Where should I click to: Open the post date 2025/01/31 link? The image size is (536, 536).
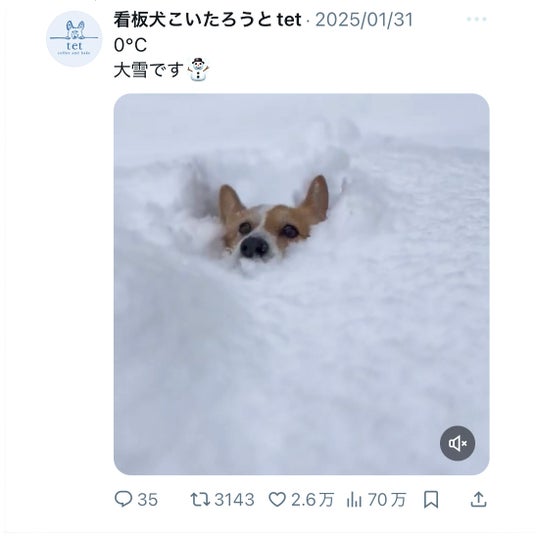[364, 19]
